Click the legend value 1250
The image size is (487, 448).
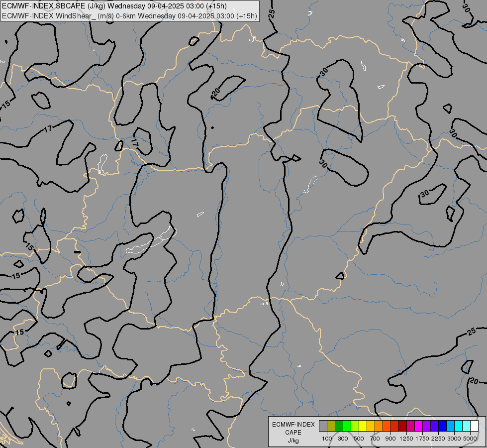406,439
